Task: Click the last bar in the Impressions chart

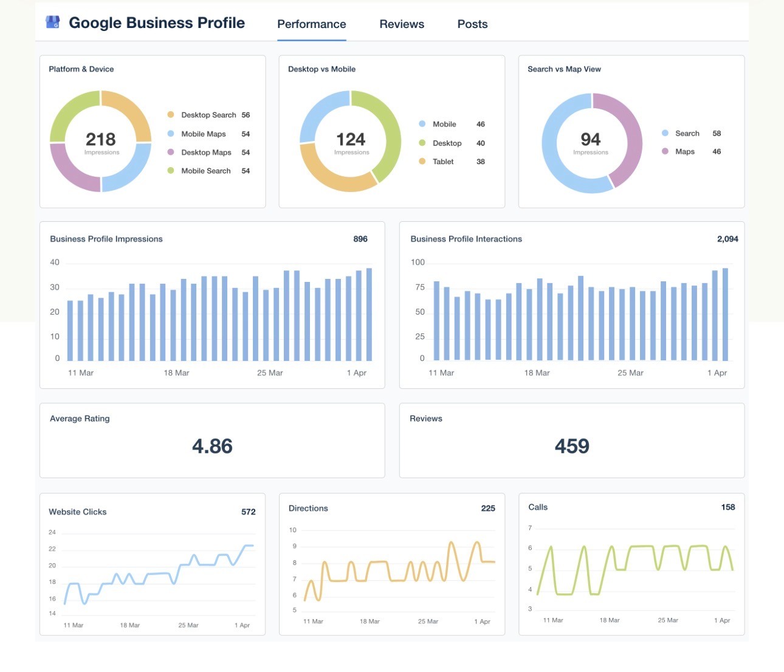Action: [369, 314]
